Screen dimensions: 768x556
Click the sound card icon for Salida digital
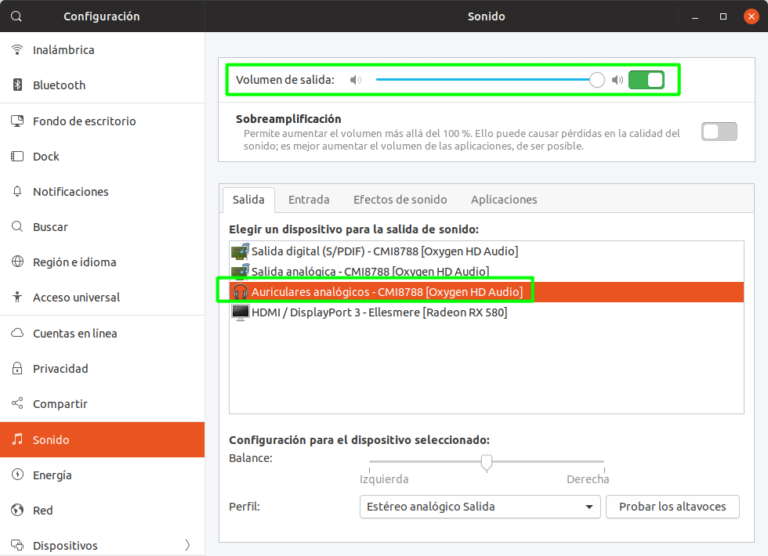pyautogui.click(x=240, y=251)
